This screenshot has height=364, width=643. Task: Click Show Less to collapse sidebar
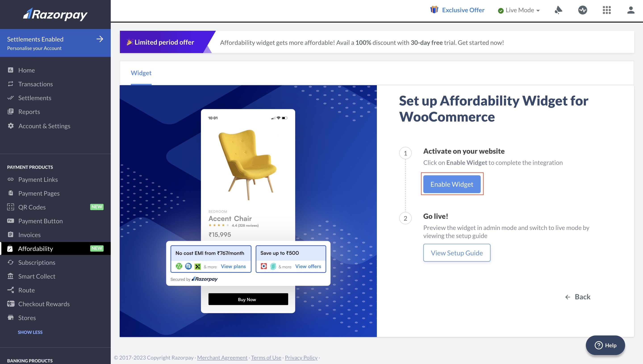pyautogui.click(x=30, y=332)
